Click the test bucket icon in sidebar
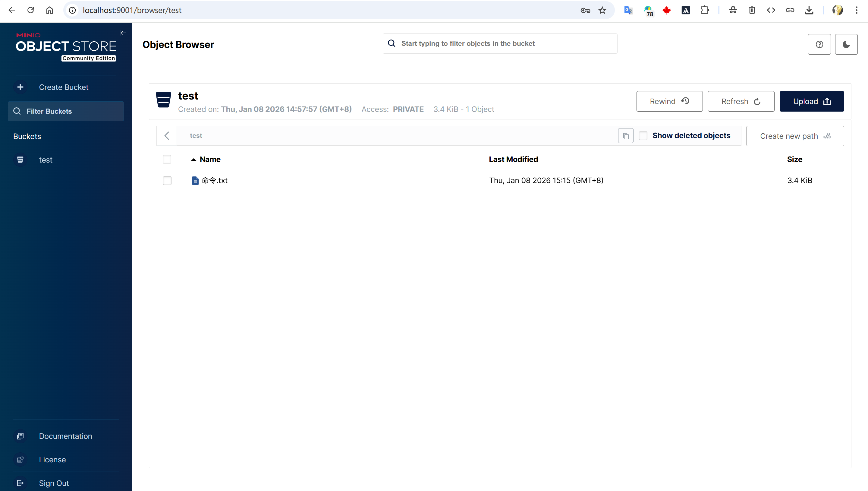This screenshot has height=491, width=868. tap(20, 160)
